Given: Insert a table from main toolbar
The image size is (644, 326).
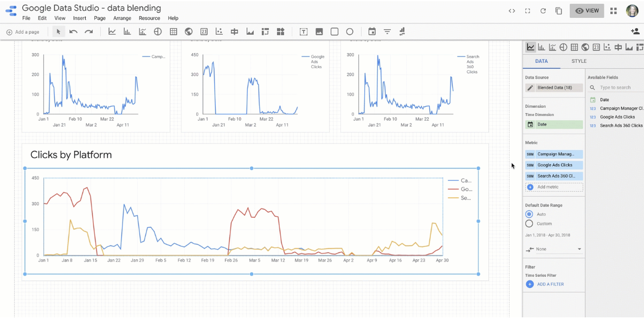Looking at the screenshot, I should [x=173, y=31].
